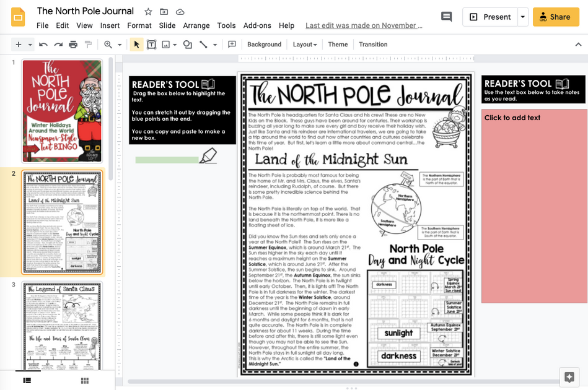Star the North Pole Journal document
Viewport: 588px width, 390px height.
[147, 11]
